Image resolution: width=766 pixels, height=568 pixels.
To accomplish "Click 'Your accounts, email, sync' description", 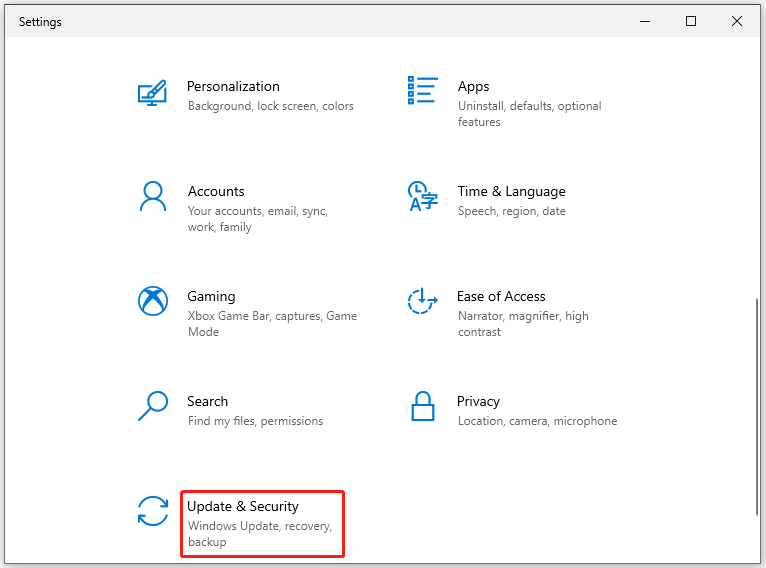I will click(258, 219).
